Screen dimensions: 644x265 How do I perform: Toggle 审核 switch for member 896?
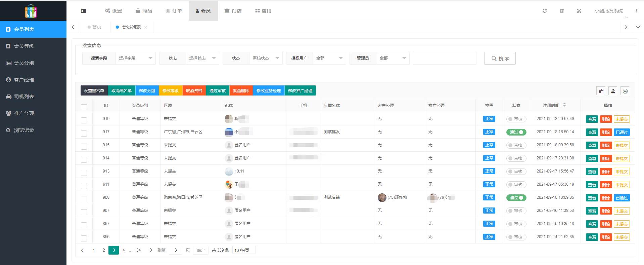click(516, 237)
